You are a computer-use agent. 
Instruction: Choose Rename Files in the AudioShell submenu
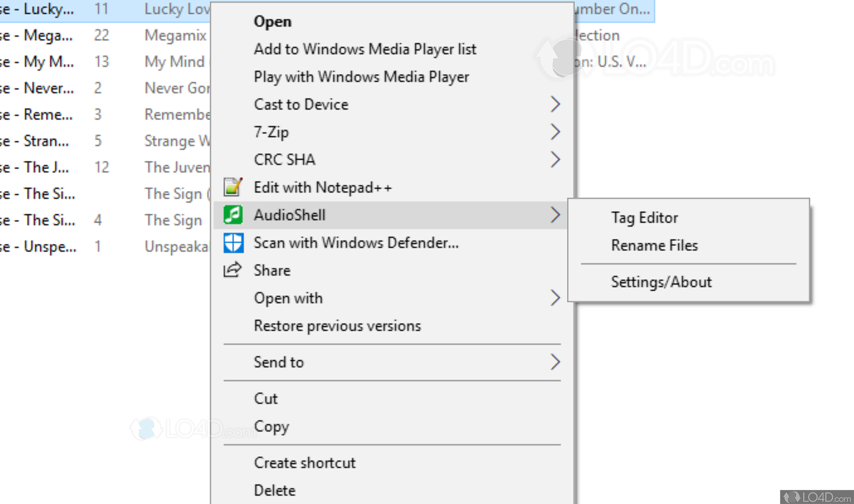point(654,245)
